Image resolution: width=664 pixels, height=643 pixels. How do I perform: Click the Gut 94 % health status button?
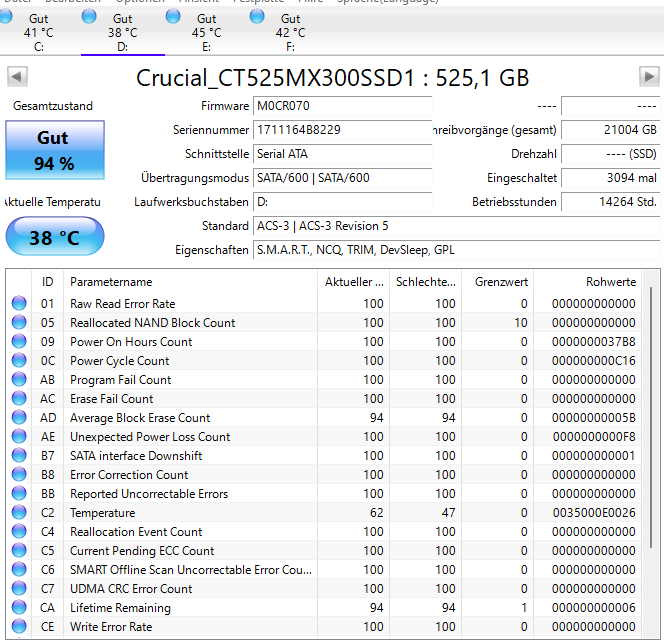(55, 150)
